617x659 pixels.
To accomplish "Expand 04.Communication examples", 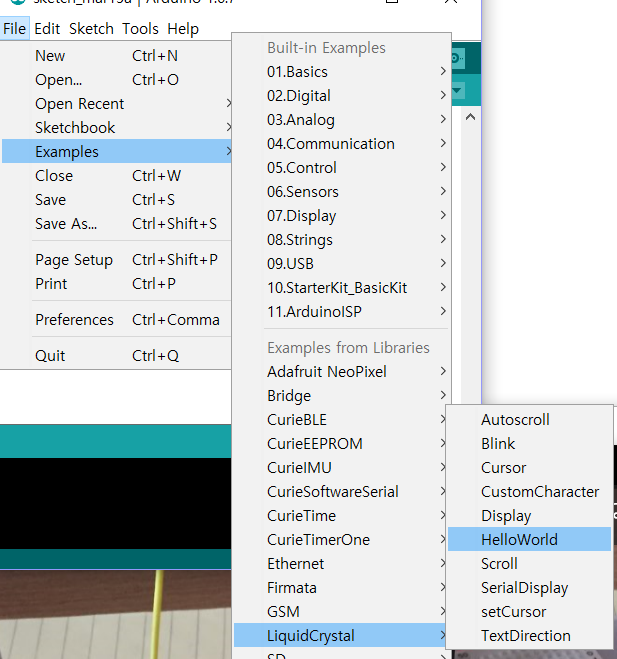I will click(341, 143).
